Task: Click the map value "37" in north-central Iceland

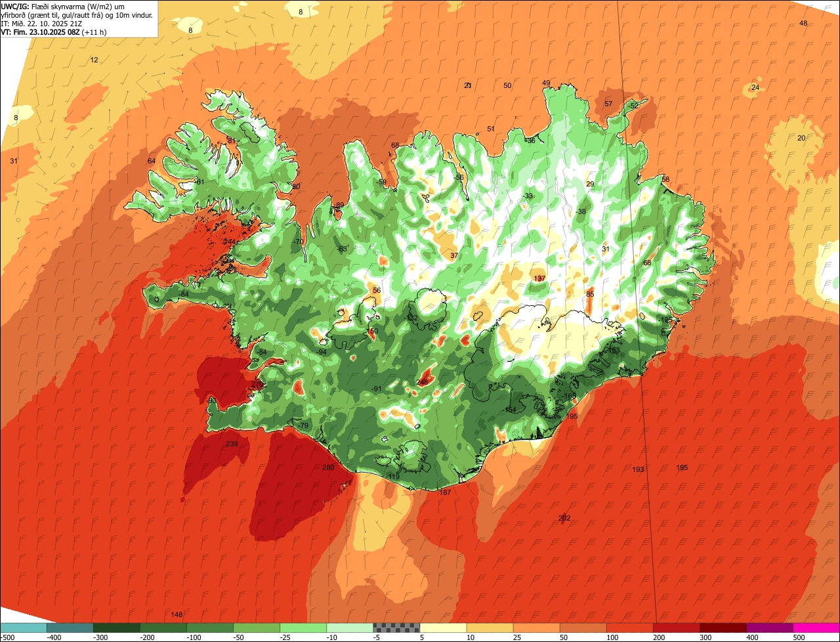Action: point(454,255)
